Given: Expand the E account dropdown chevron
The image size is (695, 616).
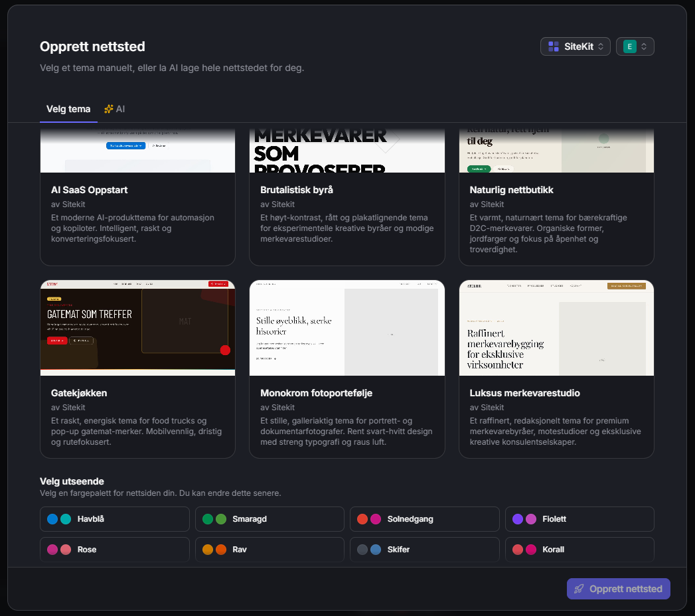Looking at the screenshot, I should pyautogui.click(x=644, y=46).
